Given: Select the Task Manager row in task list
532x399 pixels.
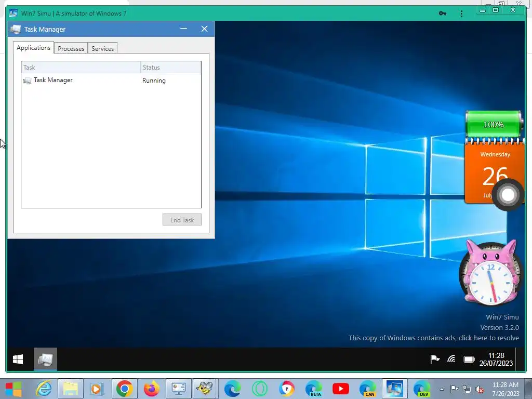Looking at the screenshot, I should [x=111, y=81].
